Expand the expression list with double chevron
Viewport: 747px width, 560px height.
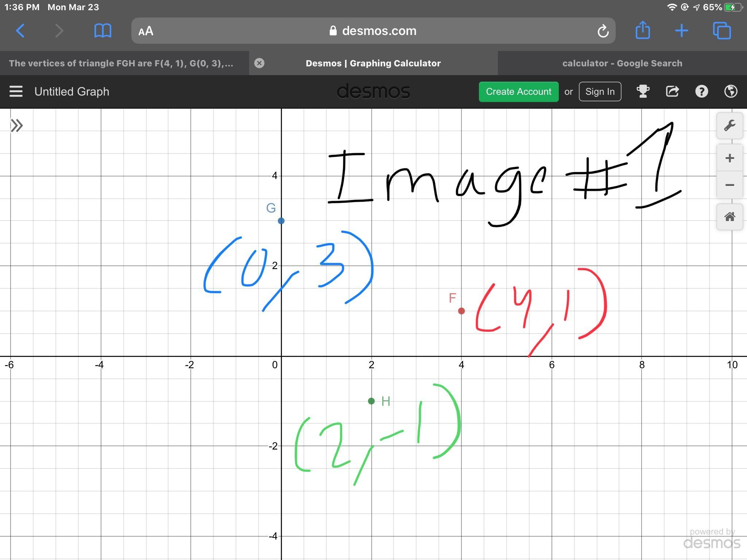(17, 126)
